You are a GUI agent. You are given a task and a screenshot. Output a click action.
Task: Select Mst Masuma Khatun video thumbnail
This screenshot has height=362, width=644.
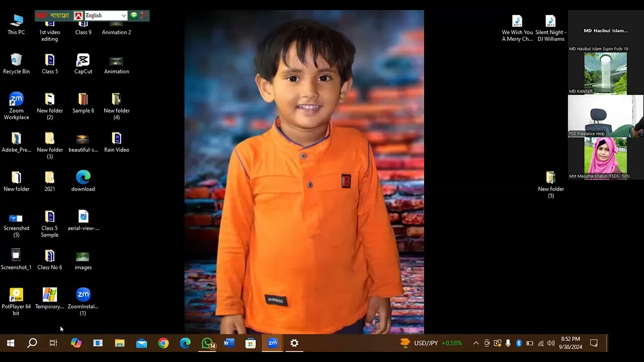[605, 159]
